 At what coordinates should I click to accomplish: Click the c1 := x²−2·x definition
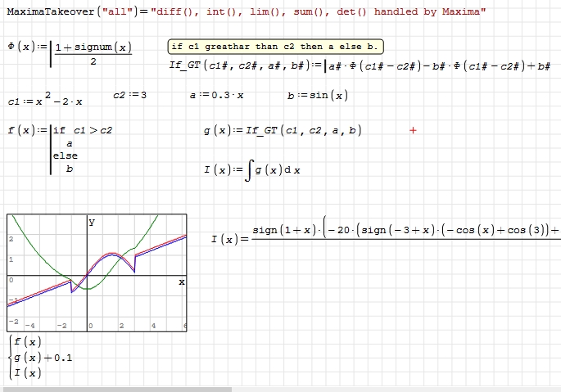coord(45,99)
